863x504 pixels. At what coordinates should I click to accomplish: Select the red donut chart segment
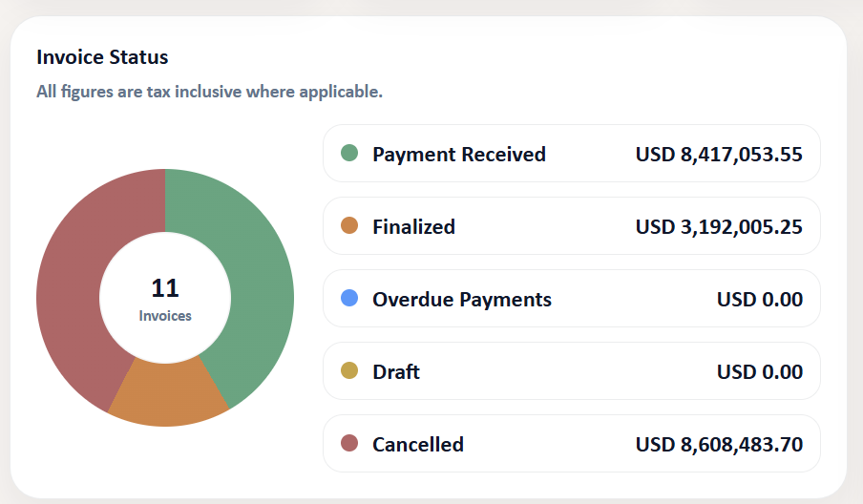click(x=77, y=286)
